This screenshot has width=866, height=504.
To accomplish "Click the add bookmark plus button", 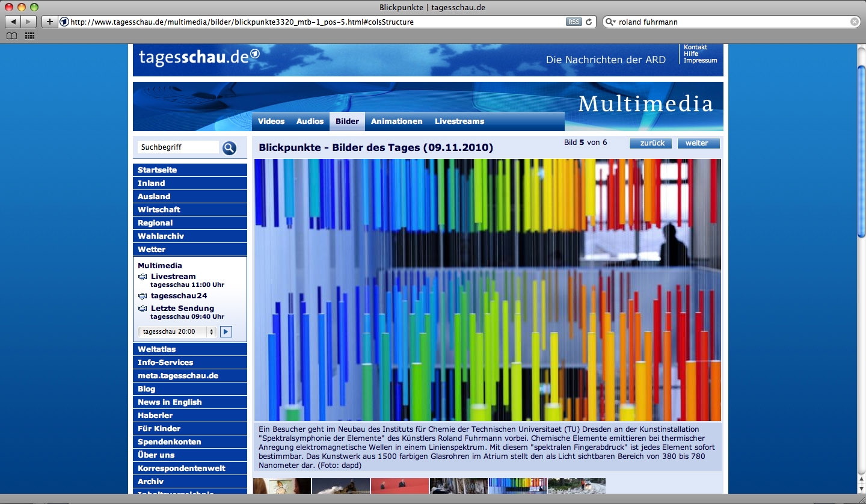I will coord(49,22).
